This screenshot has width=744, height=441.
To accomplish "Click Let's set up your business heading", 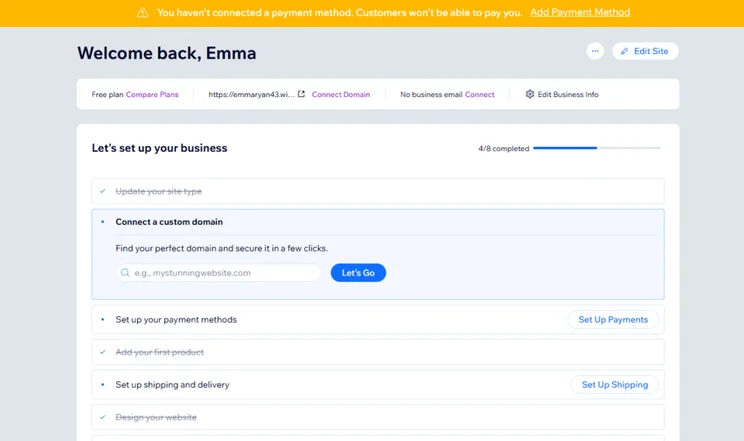I will (x=159, y=148).
